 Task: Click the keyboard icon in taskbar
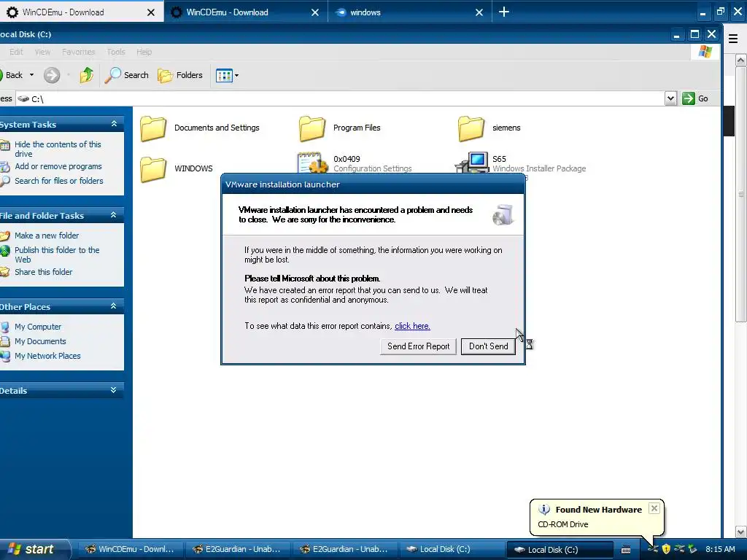pos(626,550)
